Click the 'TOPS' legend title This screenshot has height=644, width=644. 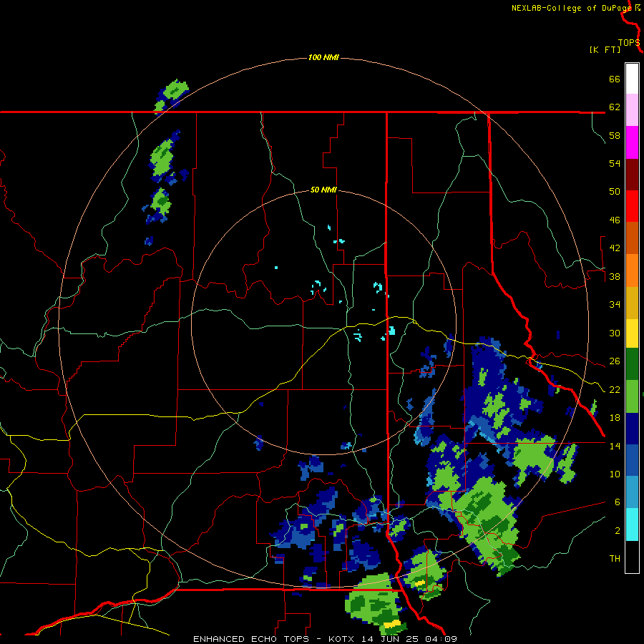[x=629, y=43]
